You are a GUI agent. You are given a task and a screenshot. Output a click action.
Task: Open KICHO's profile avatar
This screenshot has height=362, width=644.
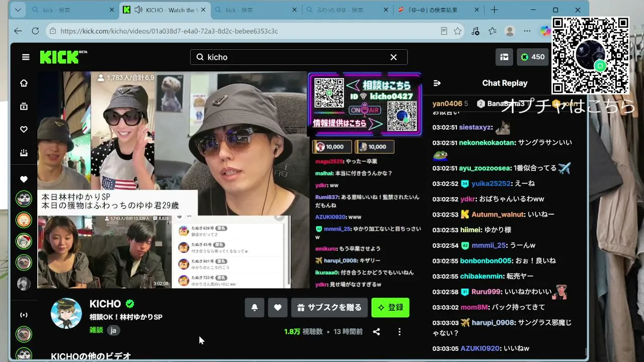(x=66, y=314)
